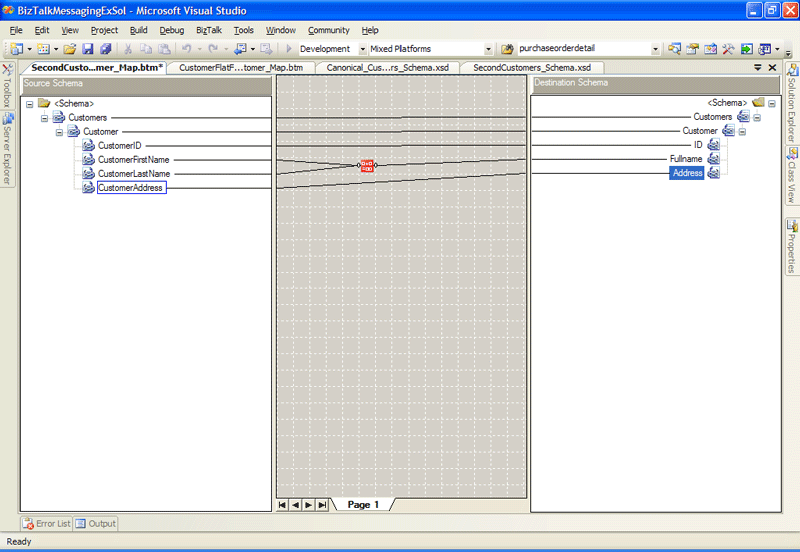Select the Page 1 grid tab
Viewport: 800px width, 552px height.
[x=363, y=505]
